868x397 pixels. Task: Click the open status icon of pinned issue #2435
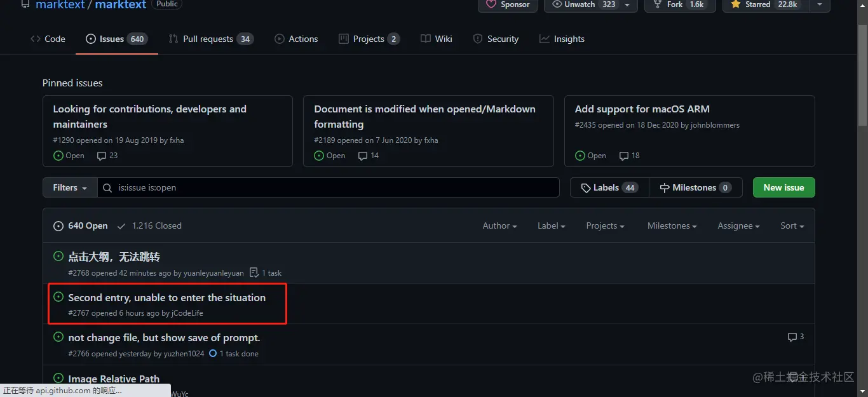(x=580, y=156)
